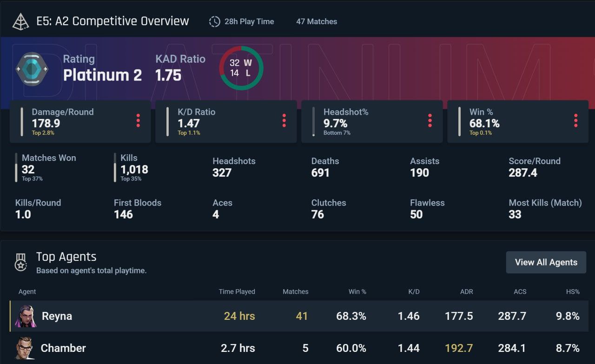Click the ACS column header
This screenshot has height=364, width=595.
520,291
